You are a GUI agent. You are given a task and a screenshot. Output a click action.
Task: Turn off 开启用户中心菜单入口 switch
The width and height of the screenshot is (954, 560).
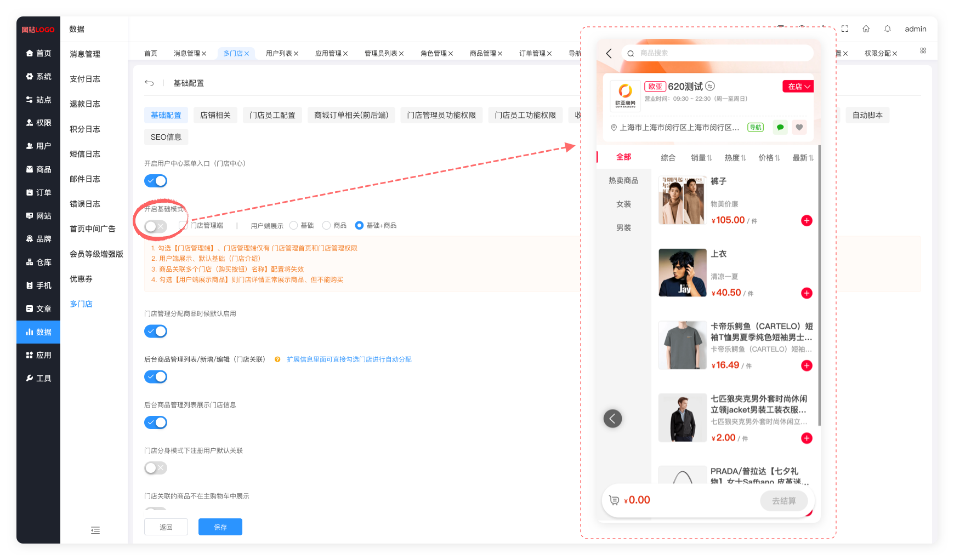pyautogui.click(x=156, y=181)
